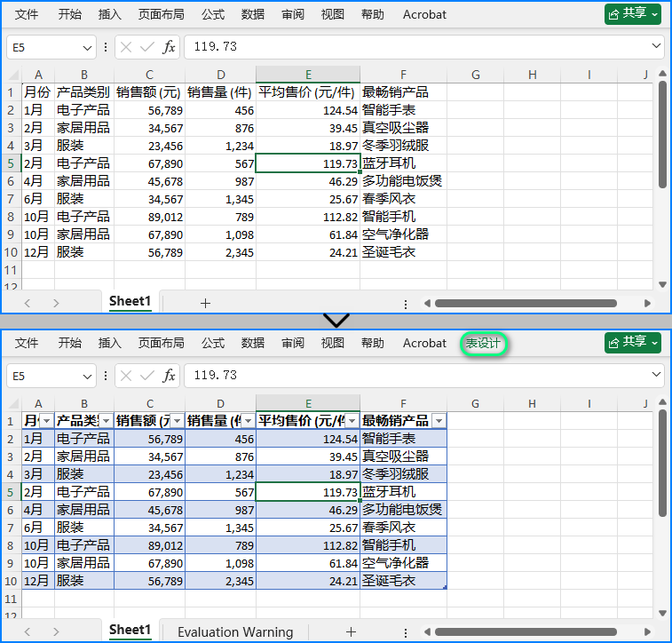Open 页面布局 tab in top window
This screenshot has height=643, width=672.
162,14
